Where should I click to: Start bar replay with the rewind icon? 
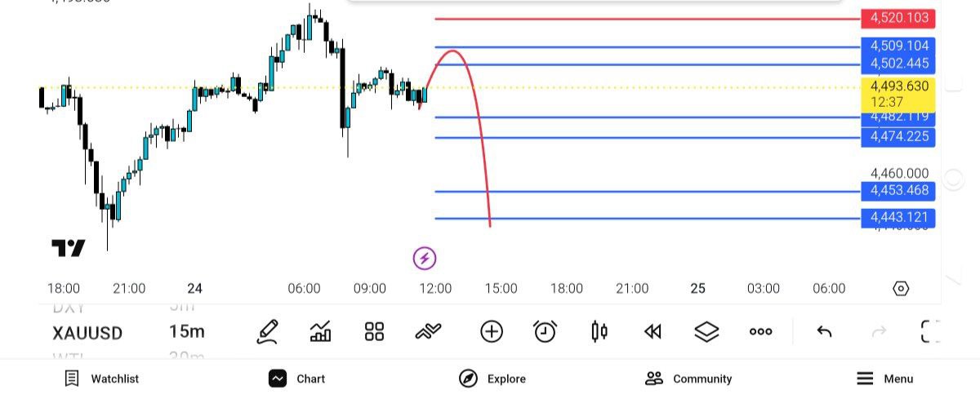point(653,331)
